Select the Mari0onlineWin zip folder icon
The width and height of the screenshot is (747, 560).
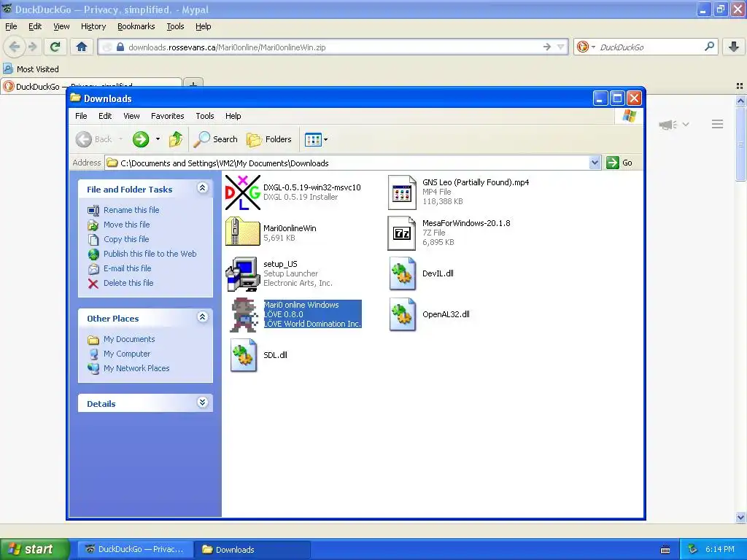tap(242, 232)
